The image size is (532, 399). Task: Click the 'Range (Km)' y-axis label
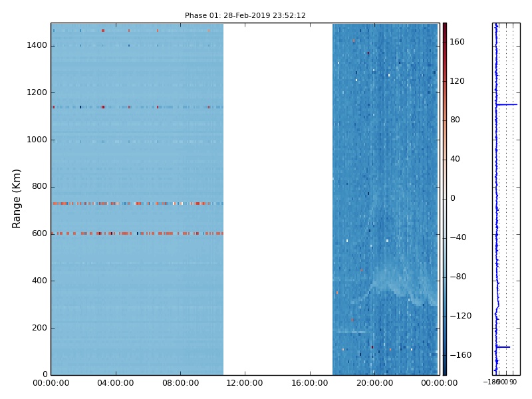coord(16,199)
